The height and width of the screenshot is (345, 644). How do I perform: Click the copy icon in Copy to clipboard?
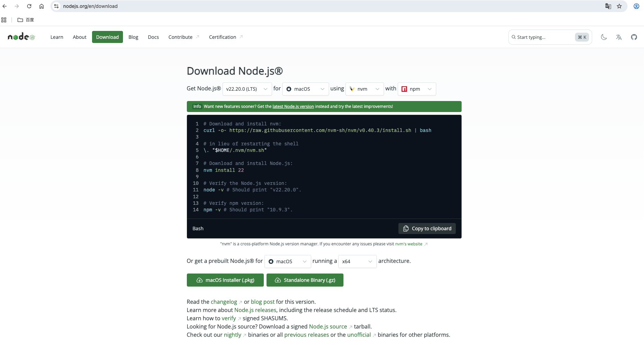tap(406, 229)
